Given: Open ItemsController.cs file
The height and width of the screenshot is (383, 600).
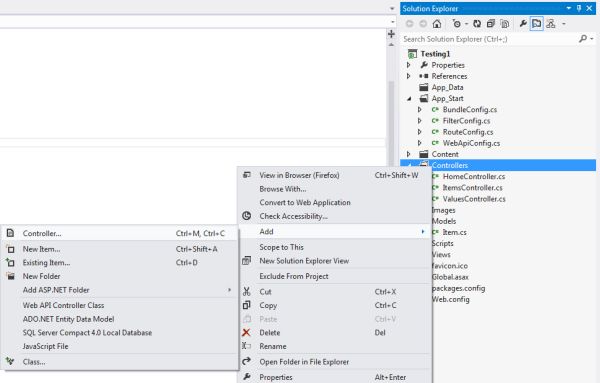Looking at the screenshot, I should point(472,187).
